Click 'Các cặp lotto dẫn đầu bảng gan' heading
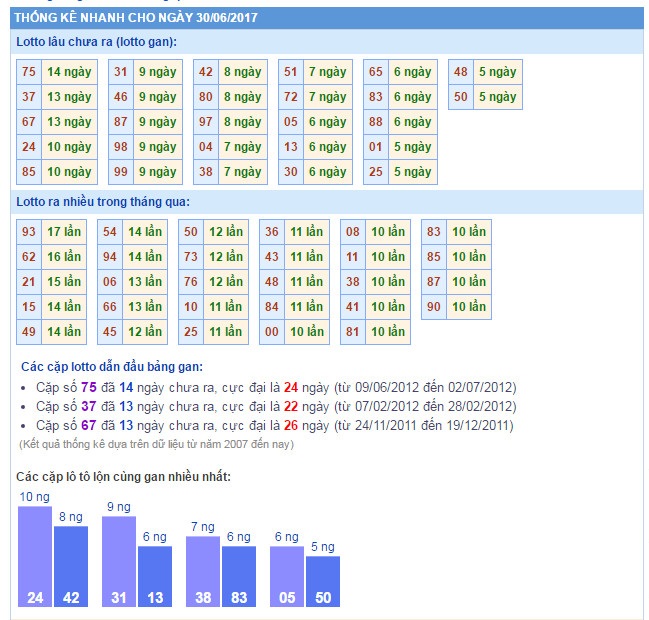This screenshot has height=620, width=649. click(112, 367)
